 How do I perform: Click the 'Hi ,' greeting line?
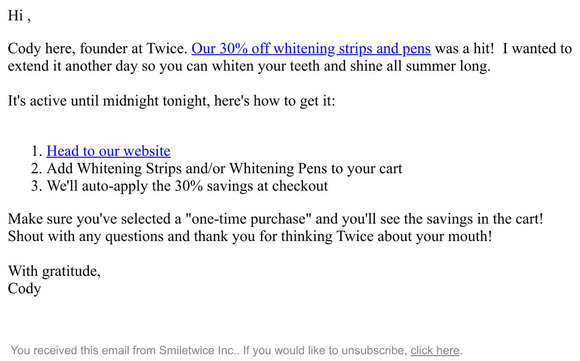[19, 16]
